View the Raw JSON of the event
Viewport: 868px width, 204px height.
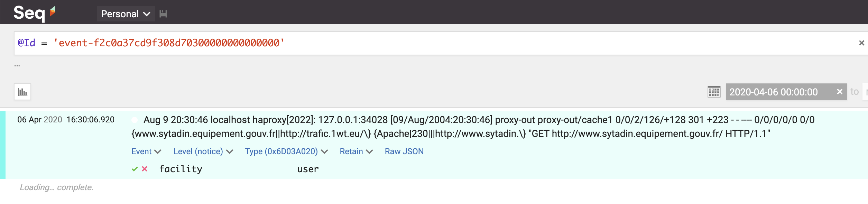404,151
